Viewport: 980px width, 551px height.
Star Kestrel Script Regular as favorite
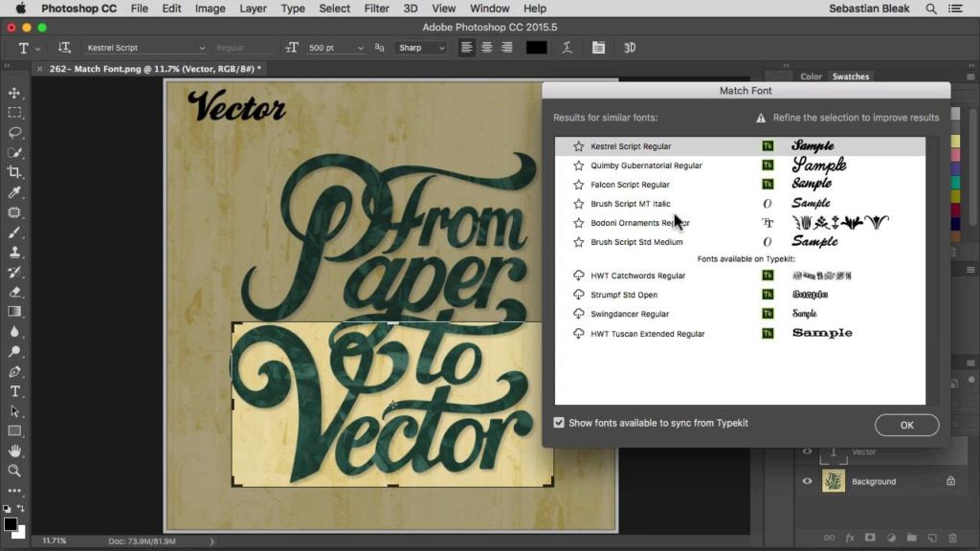(x=578, y=145)
